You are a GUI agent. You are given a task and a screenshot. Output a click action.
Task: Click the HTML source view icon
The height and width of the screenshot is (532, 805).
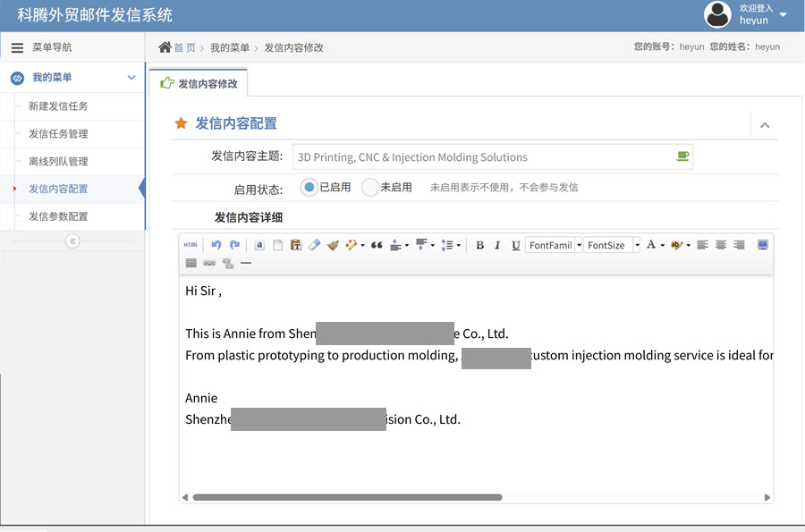191,245
